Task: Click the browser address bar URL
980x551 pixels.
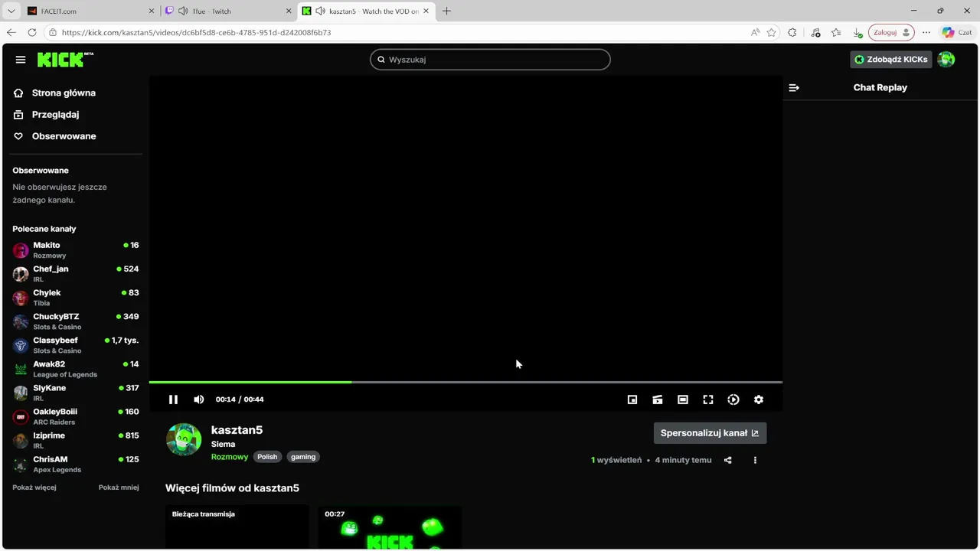Action: pos(196,33)
